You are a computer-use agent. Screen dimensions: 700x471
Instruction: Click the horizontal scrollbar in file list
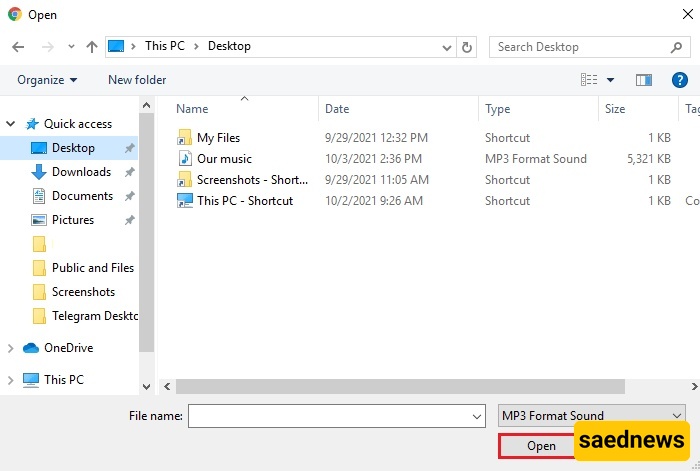[x=400, y=386]
